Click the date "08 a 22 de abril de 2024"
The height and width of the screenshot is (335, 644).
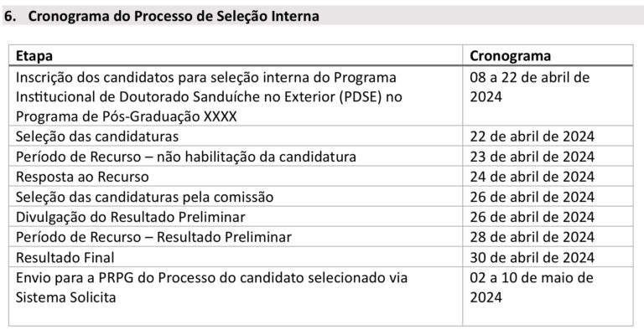pyautogui.click(x=531, y=87)
